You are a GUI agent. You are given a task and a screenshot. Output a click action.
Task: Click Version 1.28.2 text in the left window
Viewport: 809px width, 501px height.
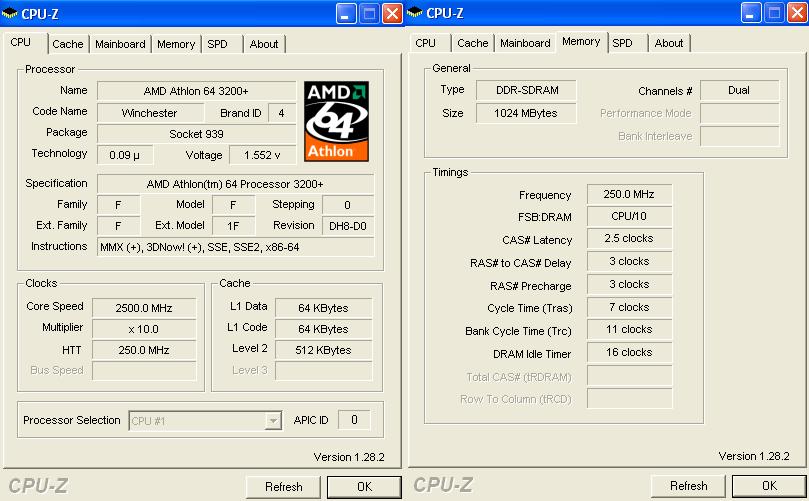coord(349,457)
